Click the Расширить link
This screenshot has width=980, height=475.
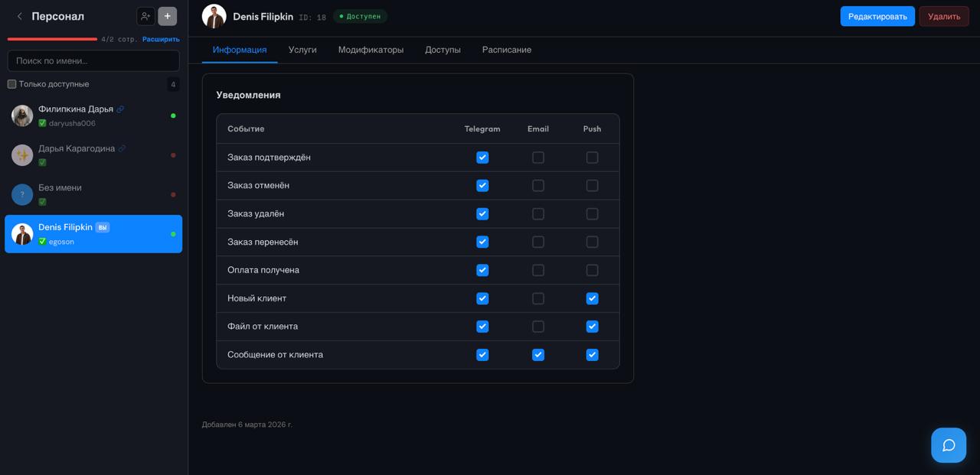[161, 39]
